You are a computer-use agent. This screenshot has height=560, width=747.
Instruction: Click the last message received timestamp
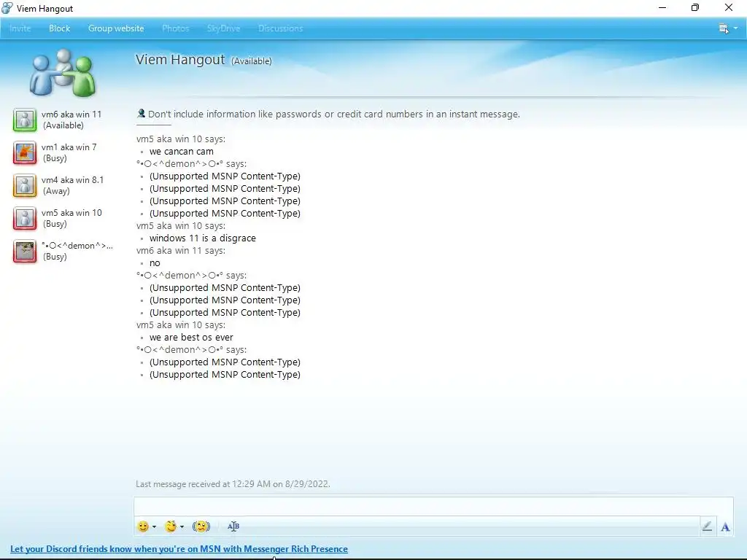click(x=233, y=484)
